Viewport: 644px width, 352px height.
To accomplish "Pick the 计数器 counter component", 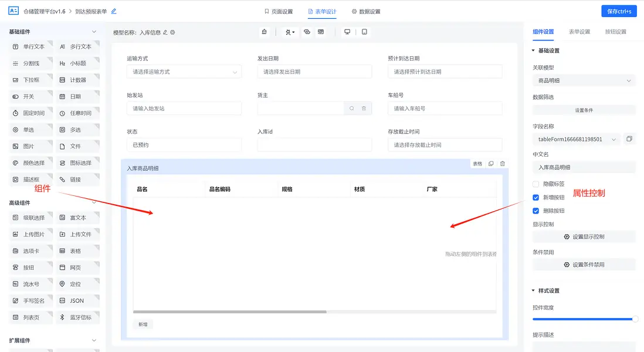I will pyautogui.click(x=78, y=80).
